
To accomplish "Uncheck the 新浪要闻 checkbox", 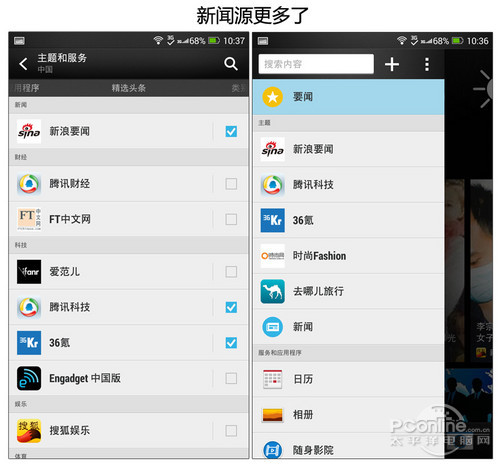I will pyautogui.click(x=231, y=131).
